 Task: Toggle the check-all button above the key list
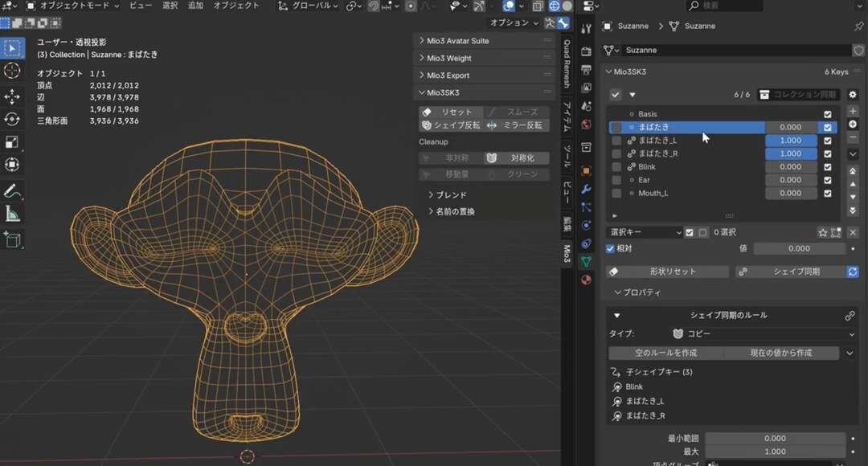[x=615, y=95]
